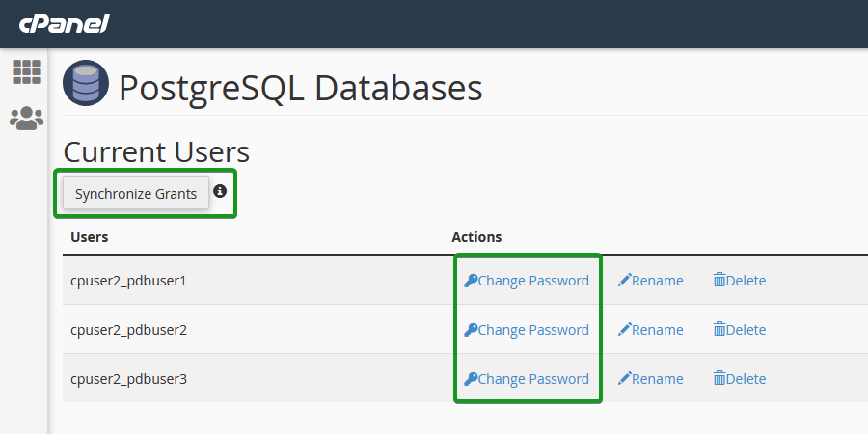This screenshot has height=434, width=868.
Task: Select the cpuser2_pdbuser3 username text
Action: click(128, 380)
